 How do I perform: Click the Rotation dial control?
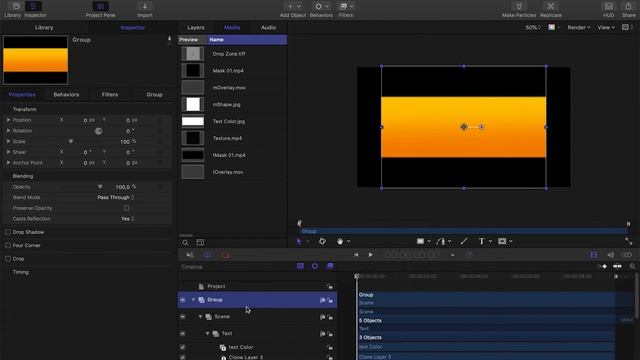pyautogui.click(x=98, y=131)
